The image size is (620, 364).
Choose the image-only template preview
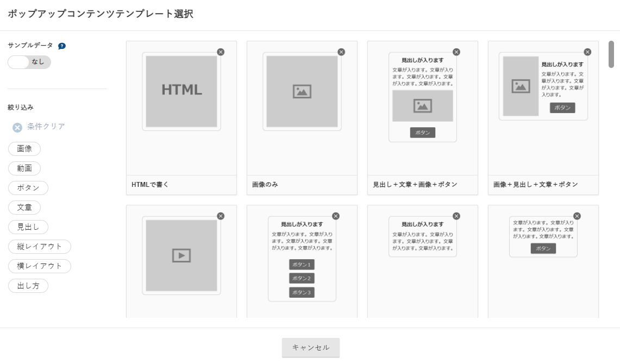[x=302, y=91]
